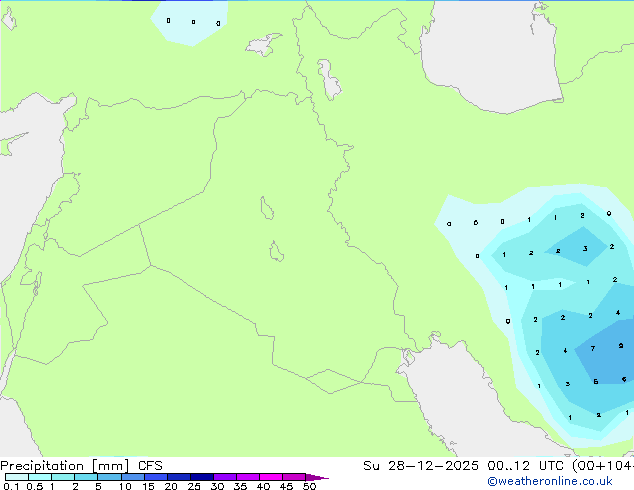This screenshot has height=490, width=634.
Task: Pick the 15–20 mm legend color swatch
Action: [156, 477]
